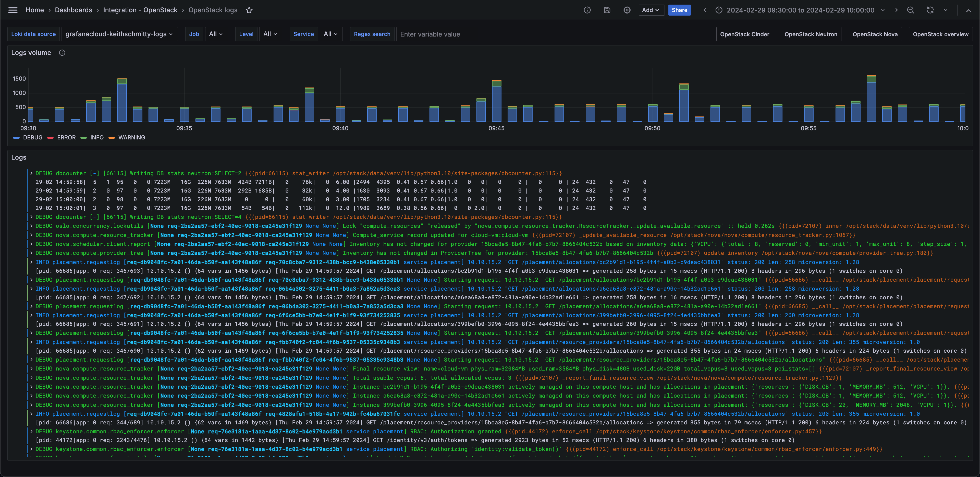Click the Share button

pos(679,10)
